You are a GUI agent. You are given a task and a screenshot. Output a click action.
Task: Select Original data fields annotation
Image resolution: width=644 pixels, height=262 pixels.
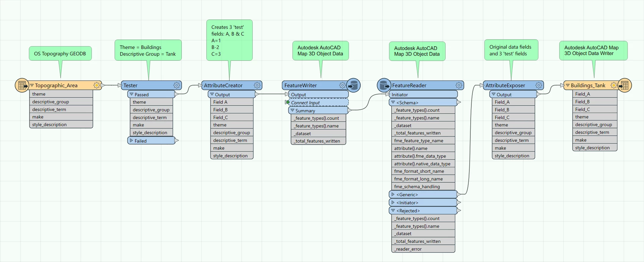coord(511,50)
